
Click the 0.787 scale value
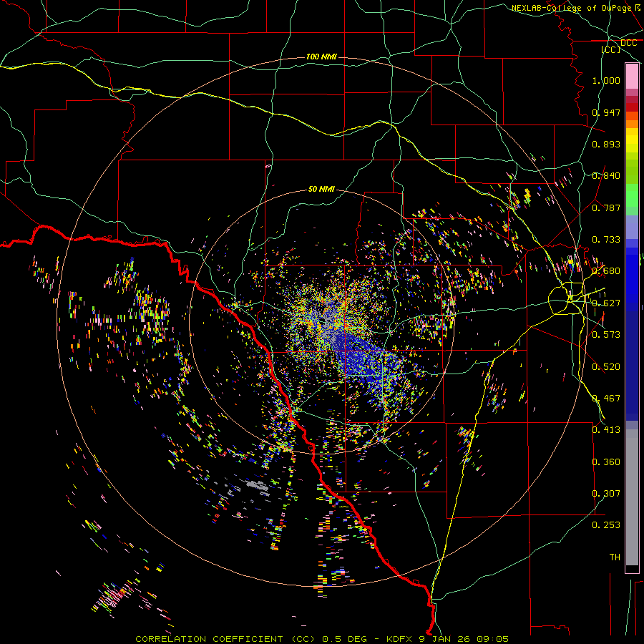pos(606,208)
